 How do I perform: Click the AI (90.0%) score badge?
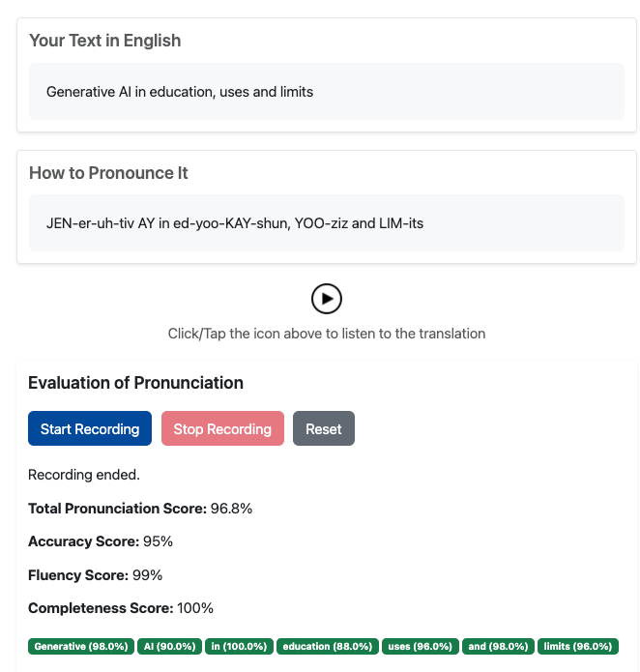pyautogui.click(x=169, y=647)
